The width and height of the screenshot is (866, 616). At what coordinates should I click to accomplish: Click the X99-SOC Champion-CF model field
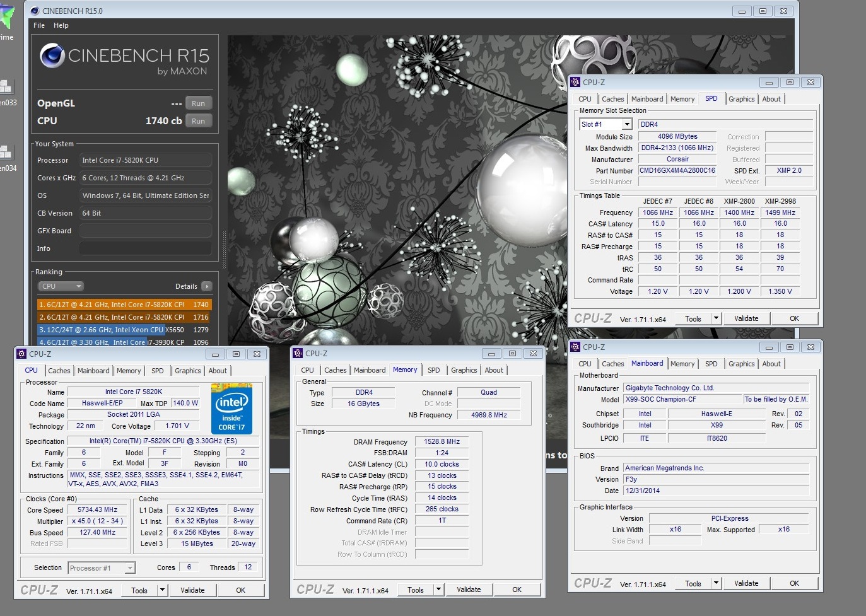point(682,399)
